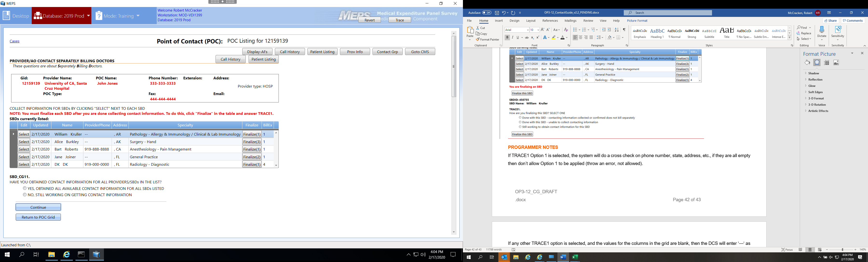868x262 pixels.
Task: Click Finalize(3) for Alice Burkley
Action: (252, 142)
